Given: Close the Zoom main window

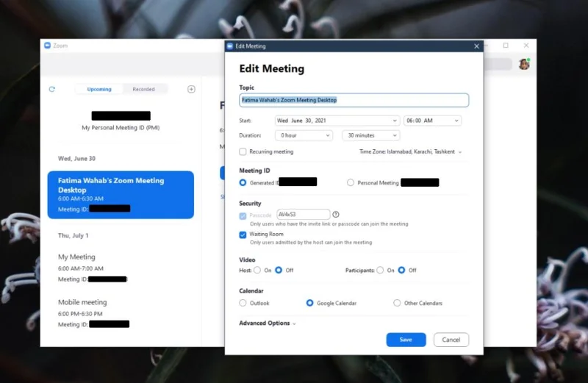Looking at the screenshot, I should [x=526, y=46].
